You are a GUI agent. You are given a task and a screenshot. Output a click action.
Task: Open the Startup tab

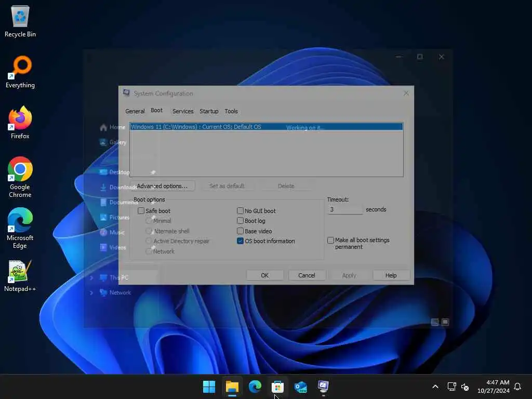(x=209, y=111)
